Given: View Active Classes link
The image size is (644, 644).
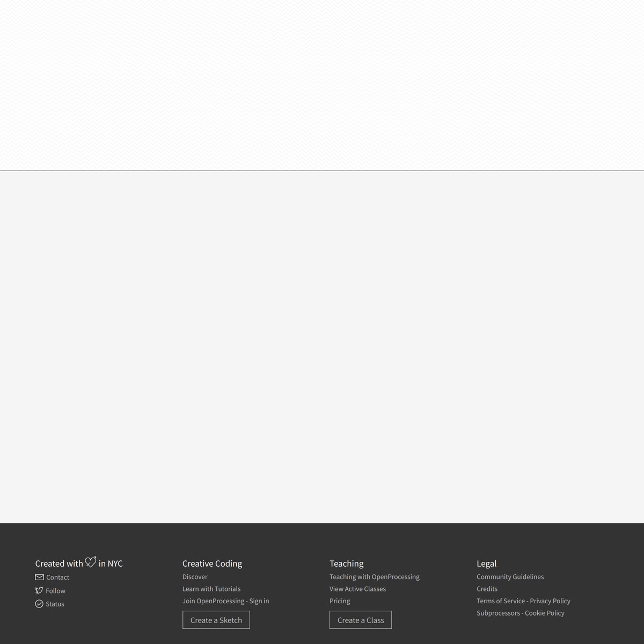Looking at the screenshot, I should [357, 589].
